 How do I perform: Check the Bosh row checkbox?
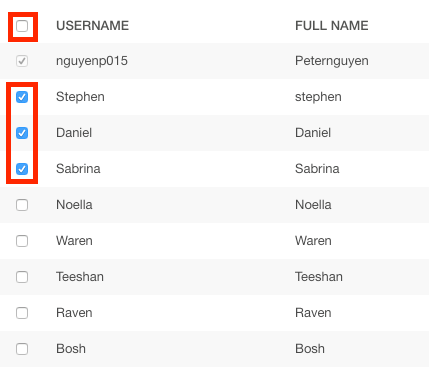(x=22, y=349)
